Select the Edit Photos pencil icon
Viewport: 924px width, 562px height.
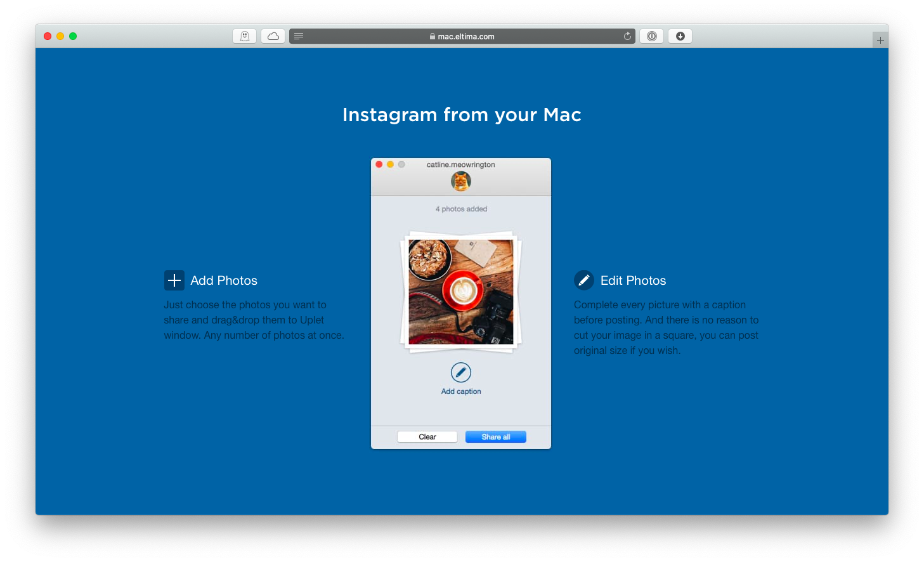point(583,280)
